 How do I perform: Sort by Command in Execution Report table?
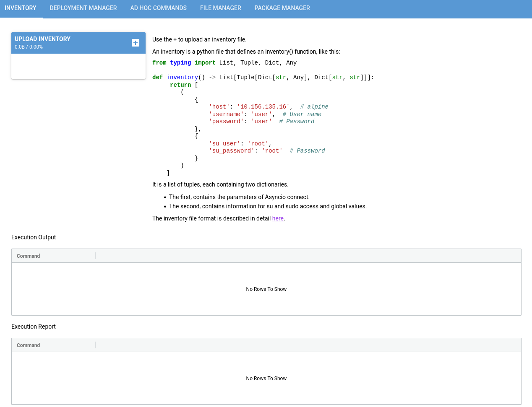[29, 345]
